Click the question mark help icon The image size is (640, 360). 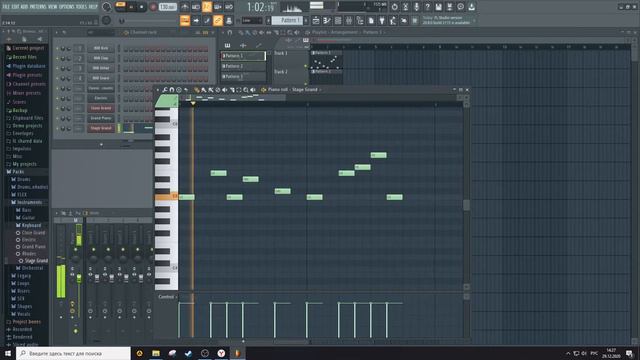click(x=427, y=7)
